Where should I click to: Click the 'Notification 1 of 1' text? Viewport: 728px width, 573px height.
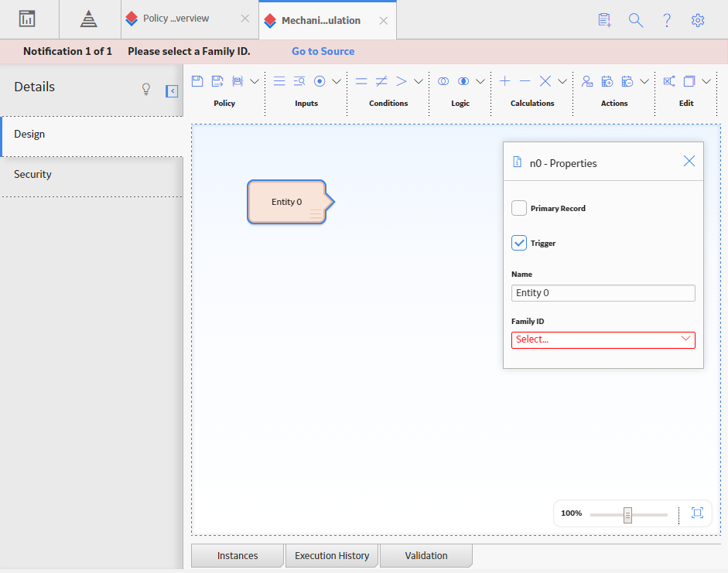point(68,51)
